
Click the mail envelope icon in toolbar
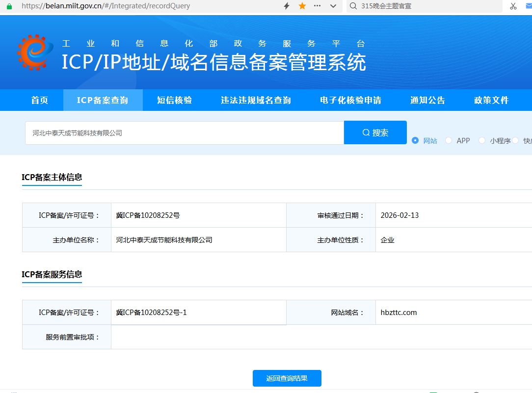pos(529,6)
